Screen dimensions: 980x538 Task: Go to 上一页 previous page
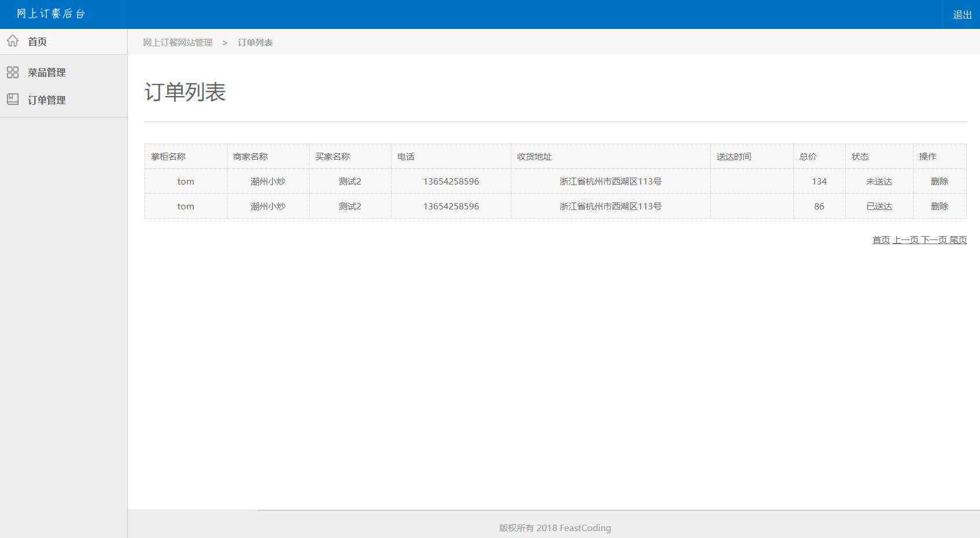pos(905,239)
